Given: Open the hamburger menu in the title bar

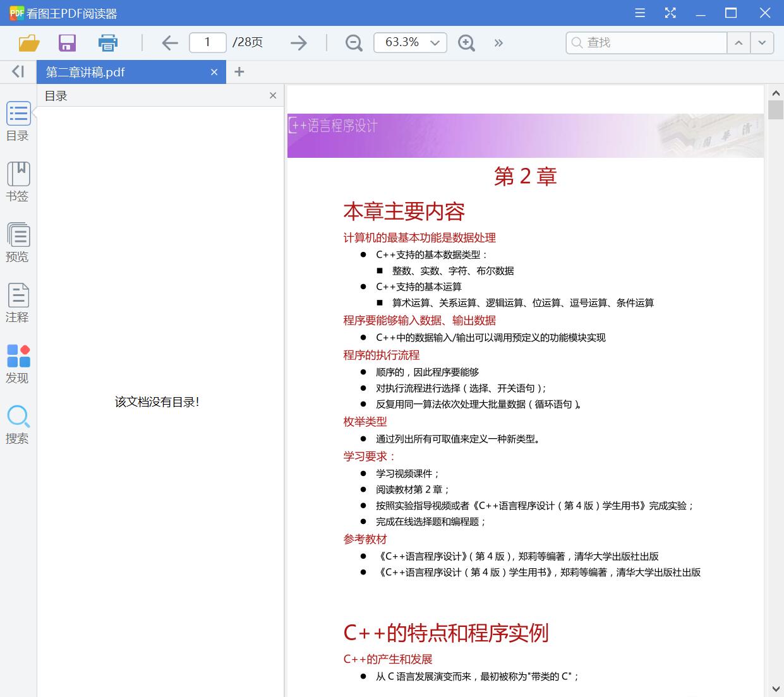Looking at the screenshot, I should click(639, 13).
